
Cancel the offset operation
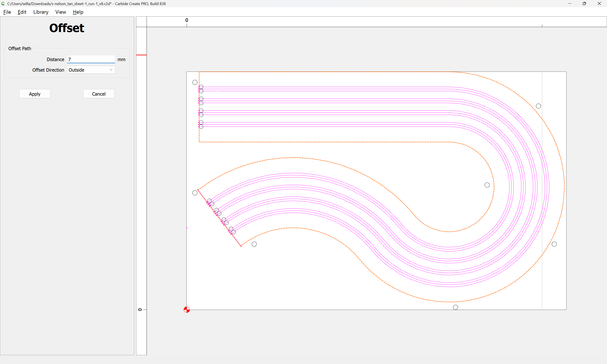(99, 94)
